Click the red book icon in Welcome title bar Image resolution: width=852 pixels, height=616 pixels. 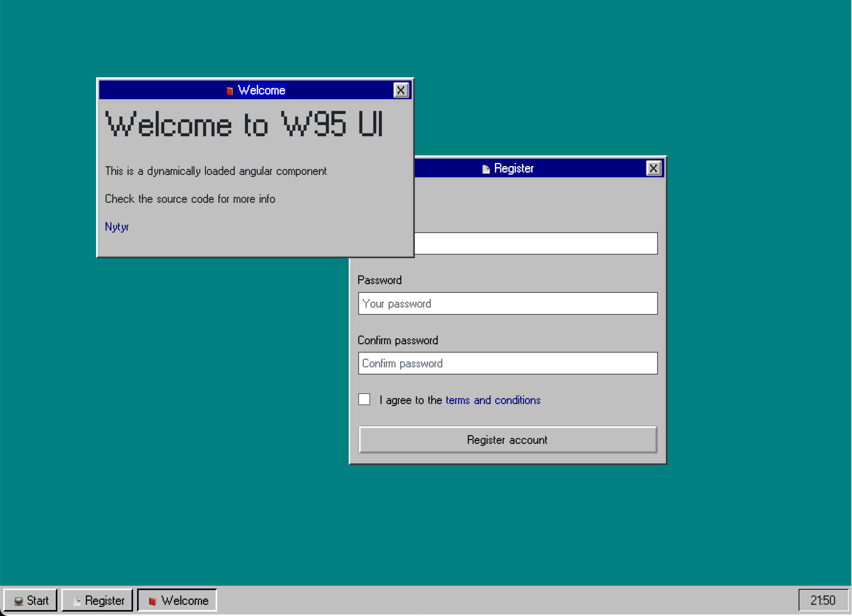point(230,91)
